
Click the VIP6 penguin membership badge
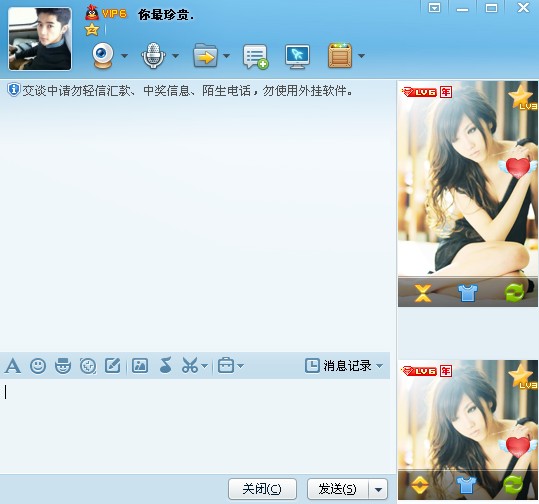pyautogui.click(x=106, y=13)
